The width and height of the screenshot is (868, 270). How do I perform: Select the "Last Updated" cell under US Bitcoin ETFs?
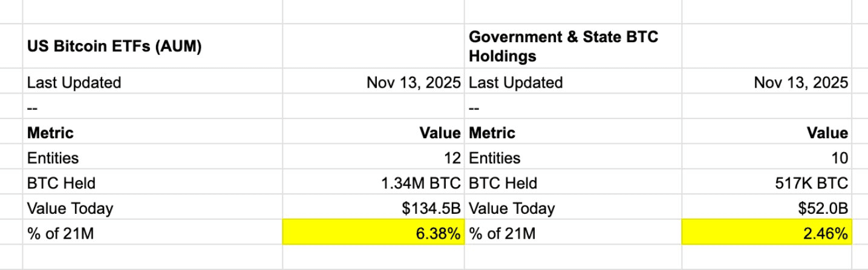click(x=74, y=83)
